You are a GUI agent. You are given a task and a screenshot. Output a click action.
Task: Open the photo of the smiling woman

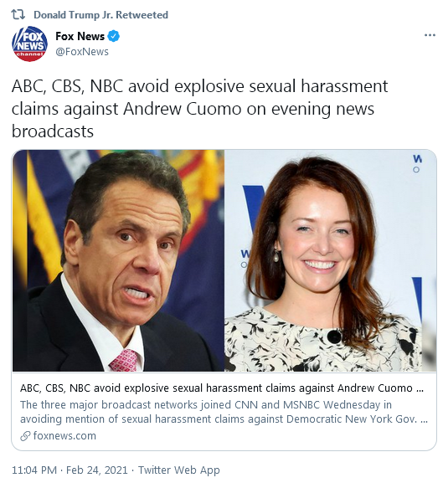click(x=330, y=260)
